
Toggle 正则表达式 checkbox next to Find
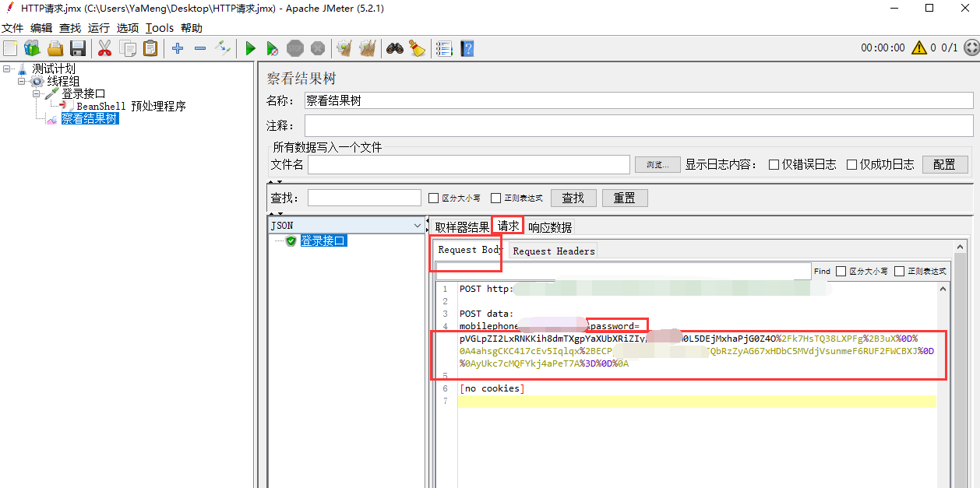(899, 271)
